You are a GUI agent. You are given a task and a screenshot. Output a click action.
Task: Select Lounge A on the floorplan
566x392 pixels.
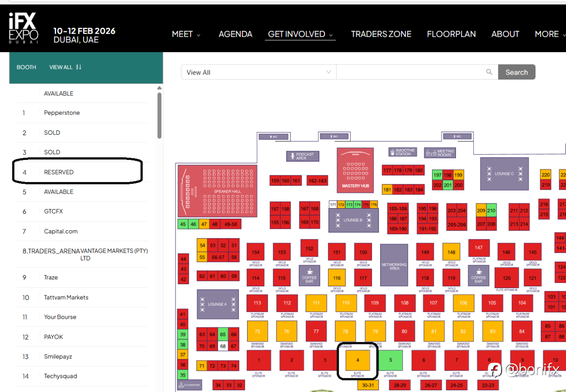(218, 304)
